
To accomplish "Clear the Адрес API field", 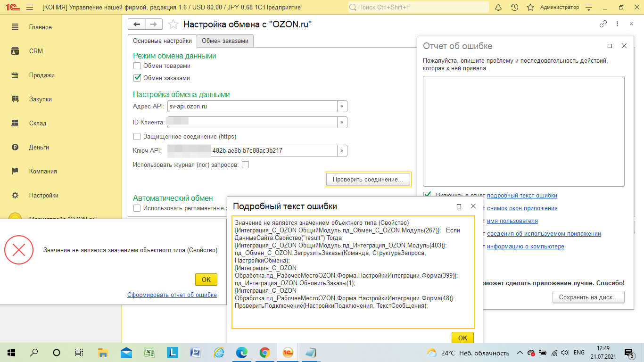I will point(342,107).
